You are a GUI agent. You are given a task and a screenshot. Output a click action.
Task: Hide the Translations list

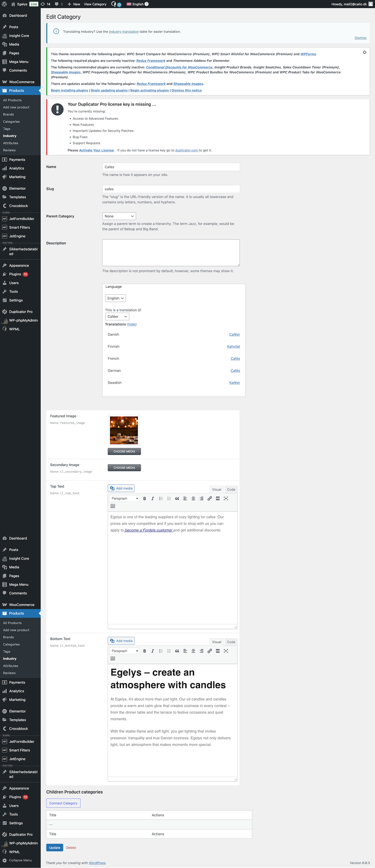pyautogui.click(x=132, y=324)
